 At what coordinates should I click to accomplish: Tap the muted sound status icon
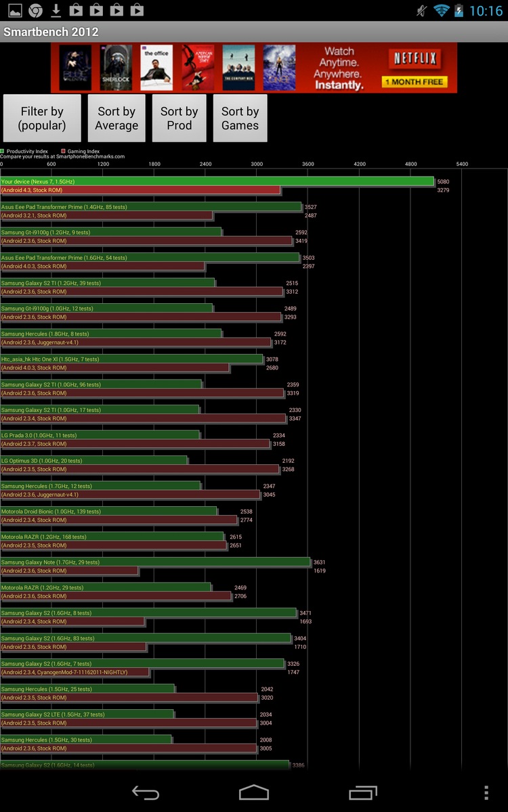click(x=422, y=10)
